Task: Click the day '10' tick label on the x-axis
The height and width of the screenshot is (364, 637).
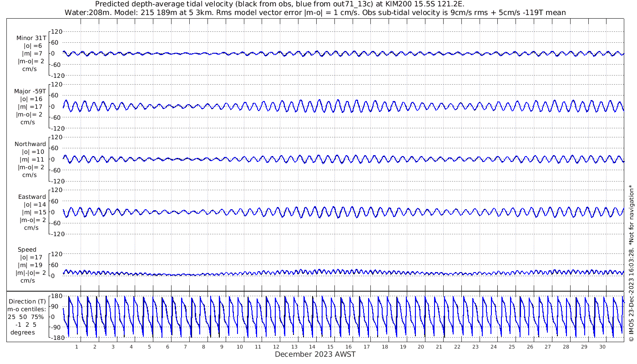Action: click(x=240, y=347)
